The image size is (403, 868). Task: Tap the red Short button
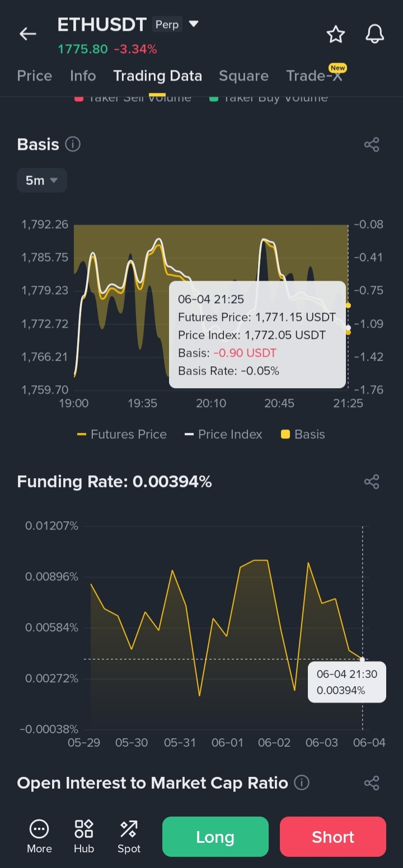click(x=333, y=837)
